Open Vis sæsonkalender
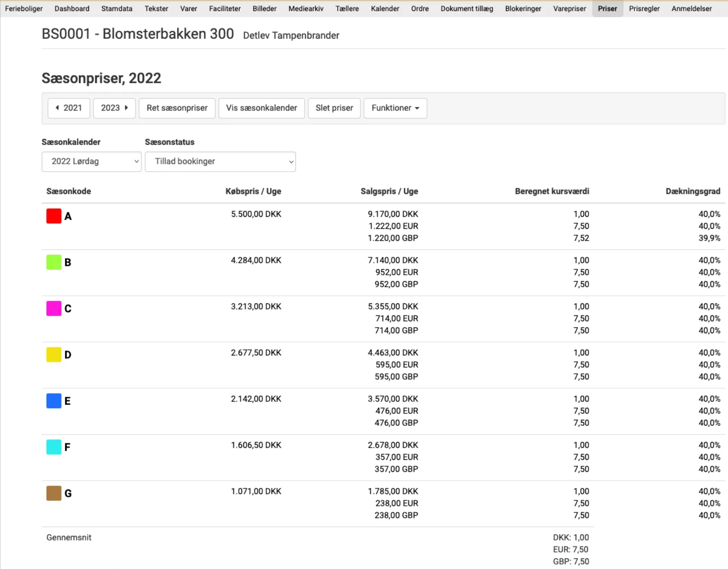The image size is (728, 569). pos(261,108)
